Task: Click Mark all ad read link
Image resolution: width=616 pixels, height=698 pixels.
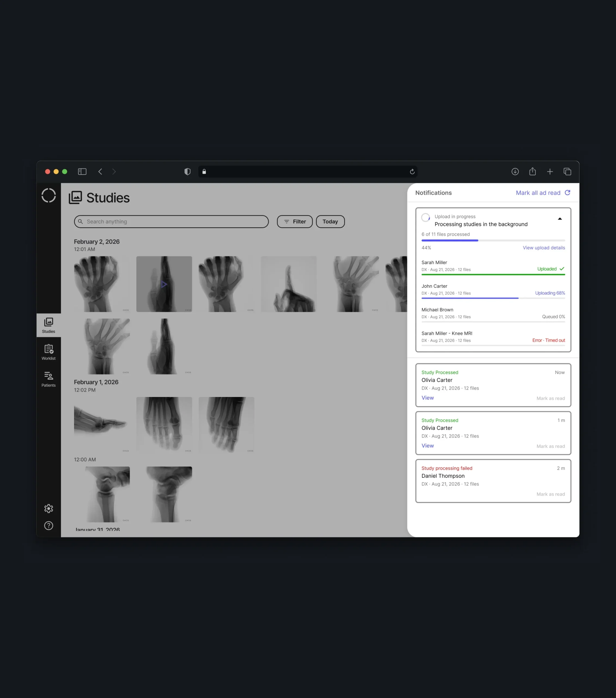Action: coord(538,193)
